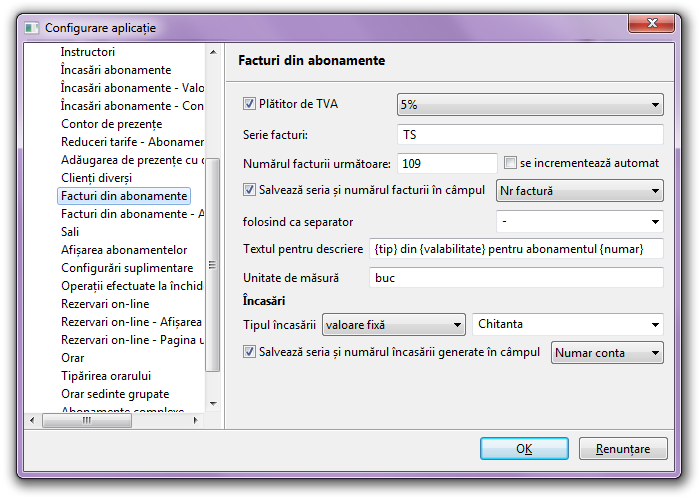Screen dimensions: 700x500
Task: Go to 'Configurări suplimentare' section
Action: point(127,268)
